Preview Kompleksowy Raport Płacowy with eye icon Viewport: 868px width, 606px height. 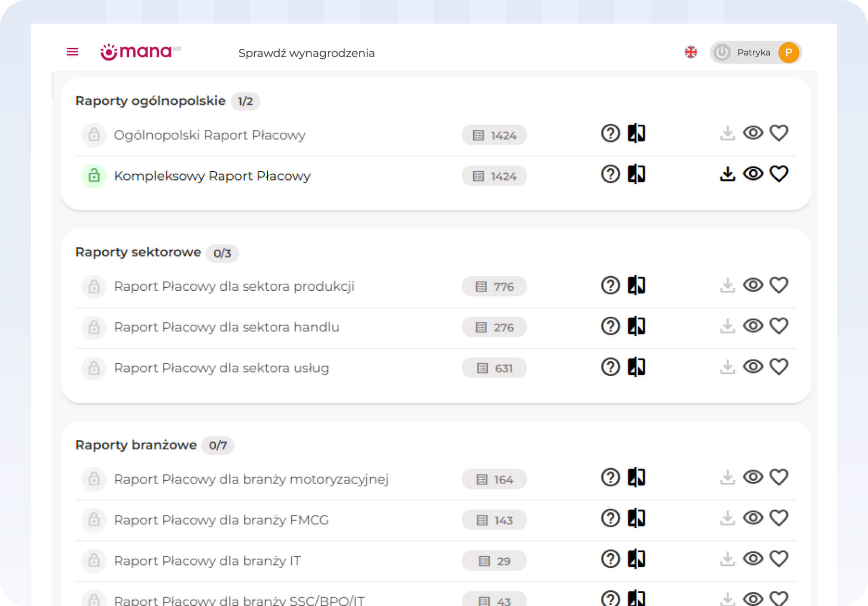[x=753, y=174]
